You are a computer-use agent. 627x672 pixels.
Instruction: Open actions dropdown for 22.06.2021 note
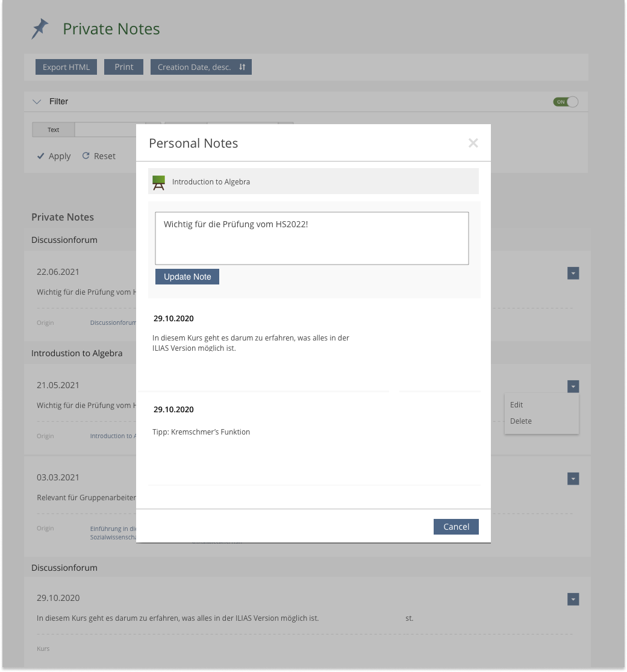click(573, 274)
